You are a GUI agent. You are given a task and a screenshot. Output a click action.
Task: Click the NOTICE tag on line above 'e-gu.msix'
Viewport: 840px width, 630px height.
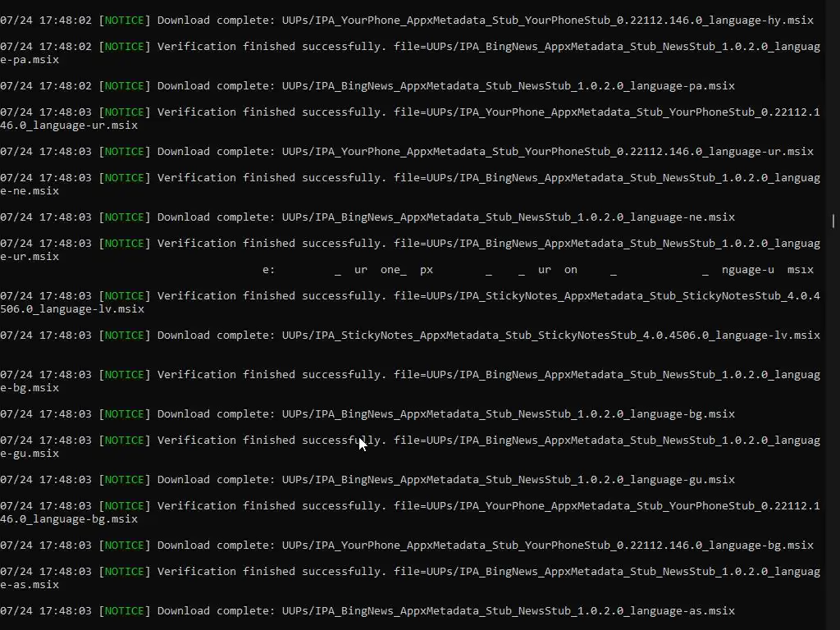pos(125,441)
